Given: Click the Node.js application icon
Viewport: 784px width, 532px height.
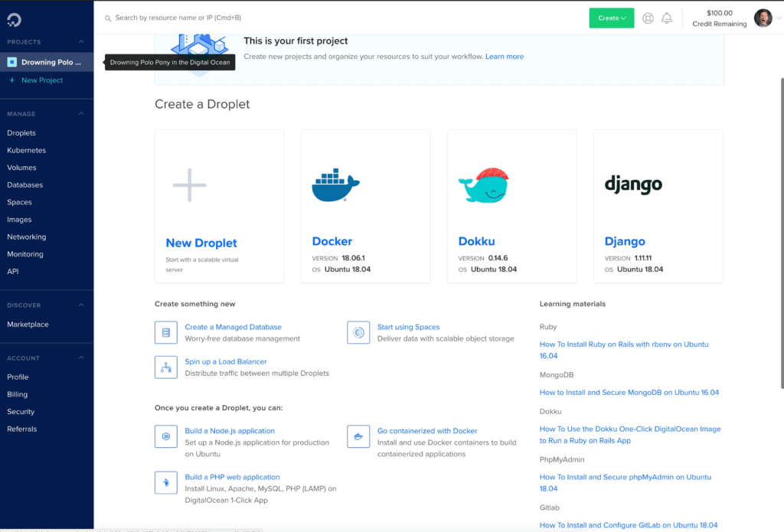Looking at the screenshot, I should coord(166,436).
